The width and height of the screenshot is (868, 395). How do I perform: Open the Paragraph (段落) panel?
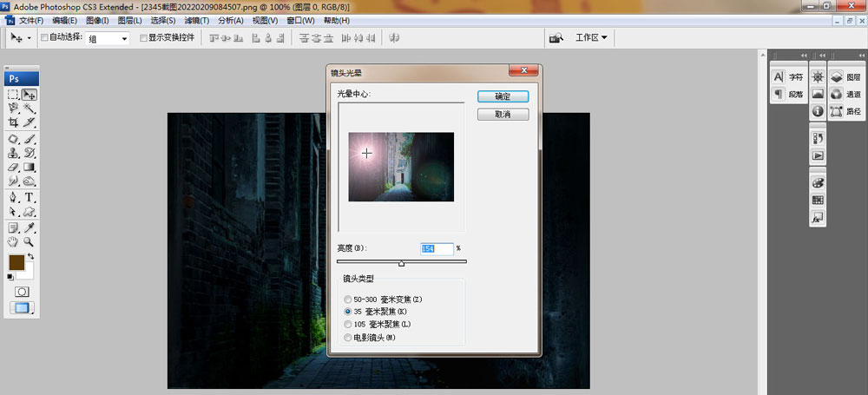[x=789, y=94]
